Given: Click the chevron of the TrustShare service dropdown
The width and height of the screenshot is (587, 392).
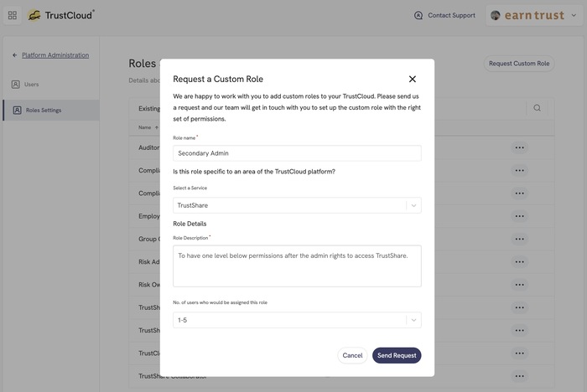Looking at the screenshot, I should (413, 205).
